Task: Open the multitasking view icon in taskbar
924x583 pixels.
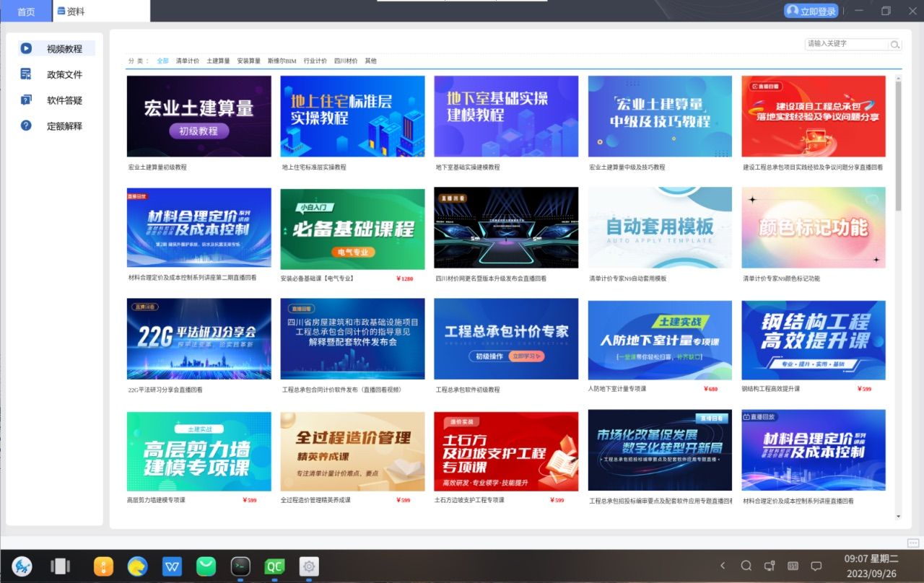Action: tap(61, 566)
